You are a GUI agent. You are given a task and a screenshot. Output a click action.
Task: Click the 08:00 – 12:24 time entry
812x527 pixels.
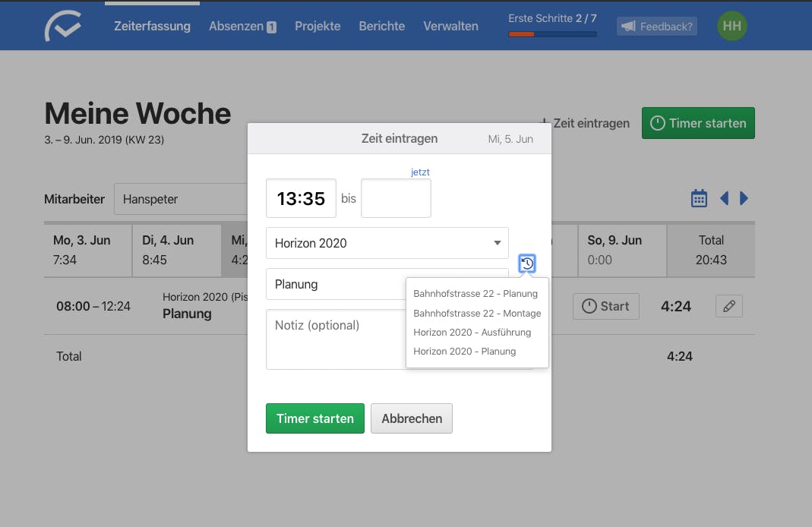click(x=93, y=307)
